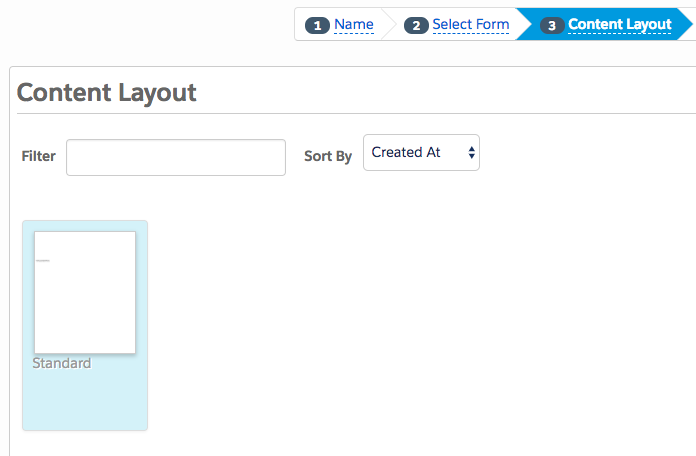Go to the Name wizard step
This screenshot has width=696, height=456.
tap(353, 24)
